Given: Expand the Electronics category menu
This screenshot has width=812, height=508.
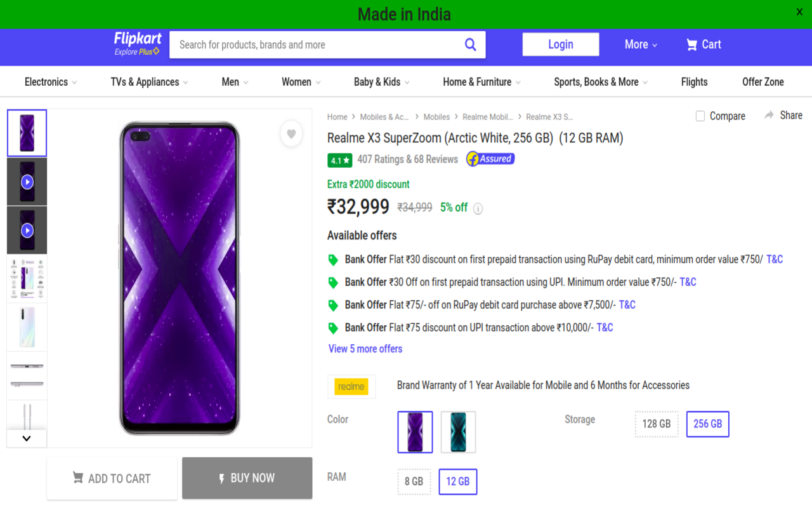Looking at the screenshot, I should pyautogui.click(x=51, y=82).
